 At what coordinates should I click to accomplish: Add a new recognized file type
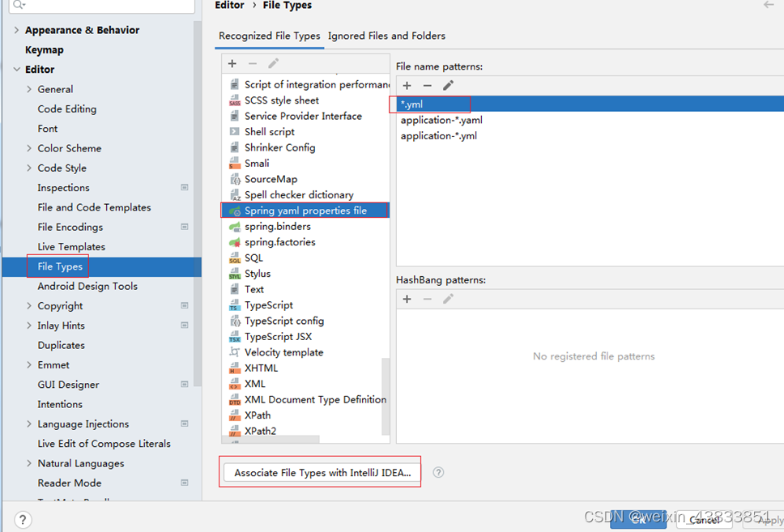[232, 63]
